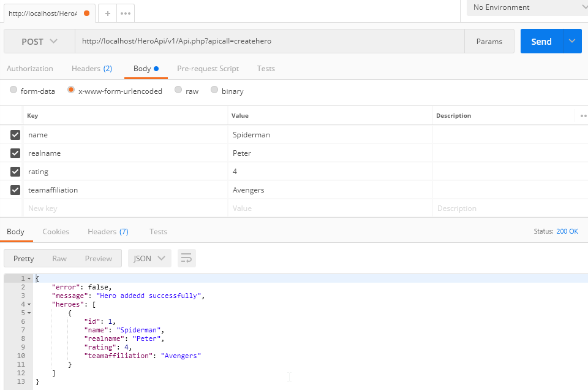Uncheck the rating parameter checkbox
This screenshot has height=390, width=588.
(15, 172)
